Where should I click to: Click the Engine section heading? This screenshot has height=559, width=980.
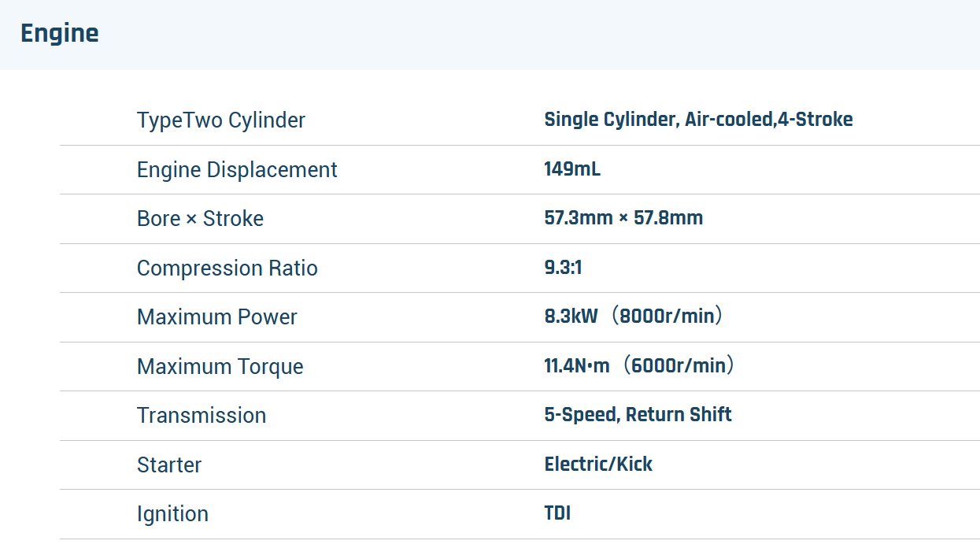(60, 34)
